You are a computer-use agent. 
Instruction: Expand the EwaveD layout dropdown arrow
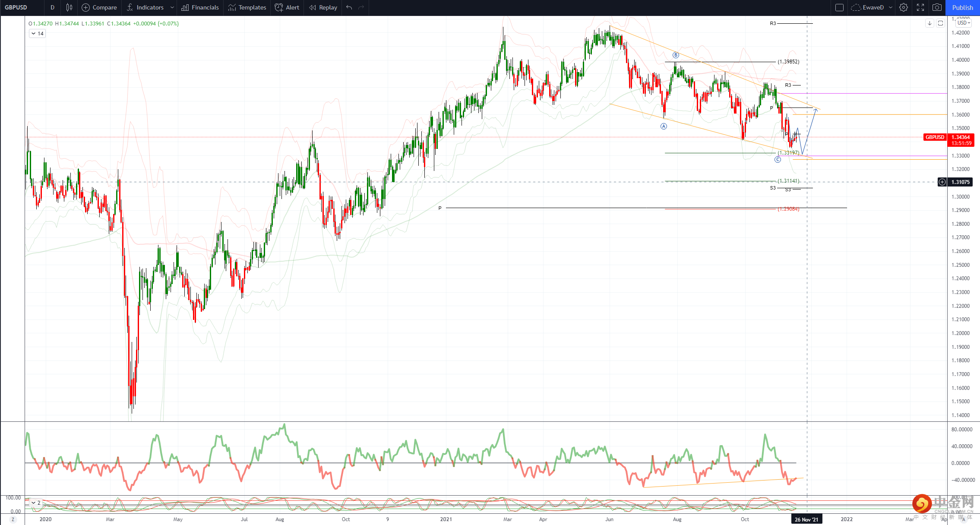click(890, 7)
